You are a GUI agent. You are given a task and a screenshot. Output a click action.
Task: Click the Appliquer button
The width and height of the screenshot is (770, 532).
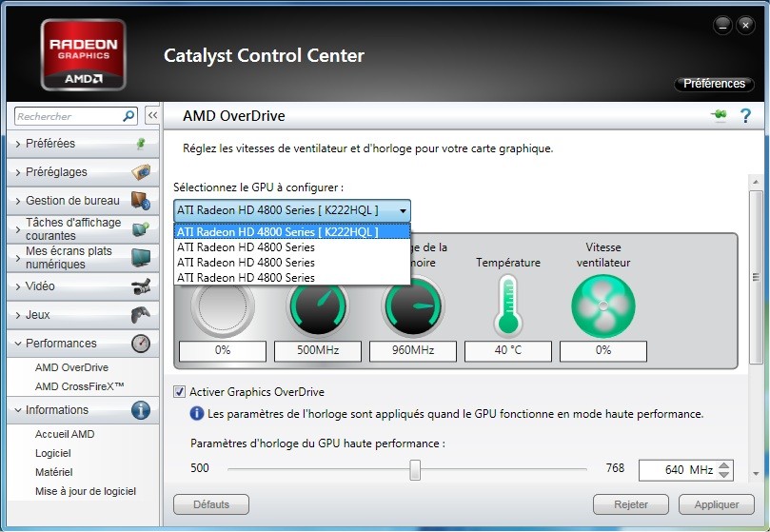click(717, 504)
